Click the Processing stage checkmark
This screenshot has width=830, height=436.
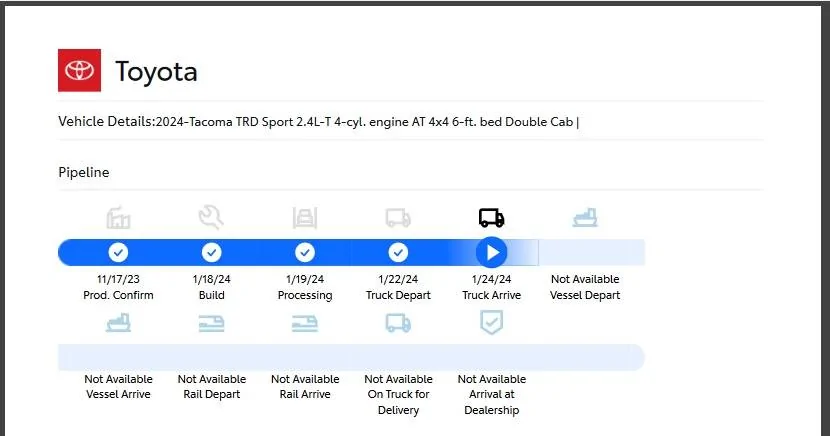[x=305, y=252]
